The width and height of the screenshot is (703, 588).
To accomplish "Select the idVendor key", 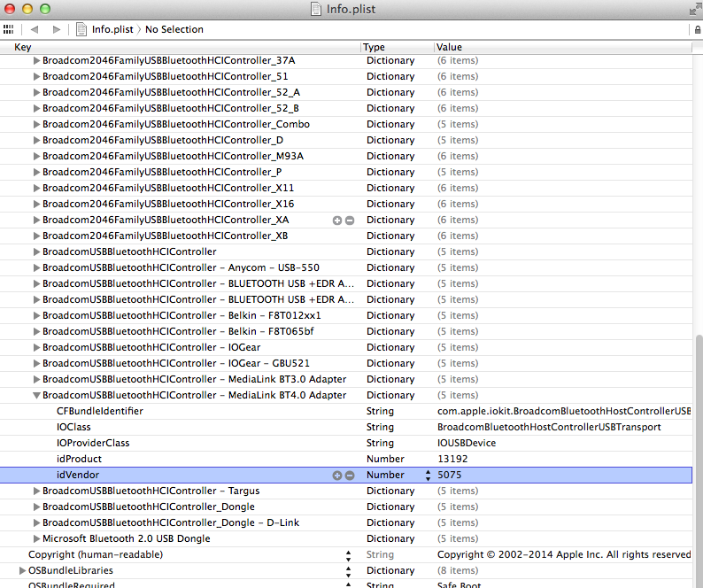I will click(78, 475).
